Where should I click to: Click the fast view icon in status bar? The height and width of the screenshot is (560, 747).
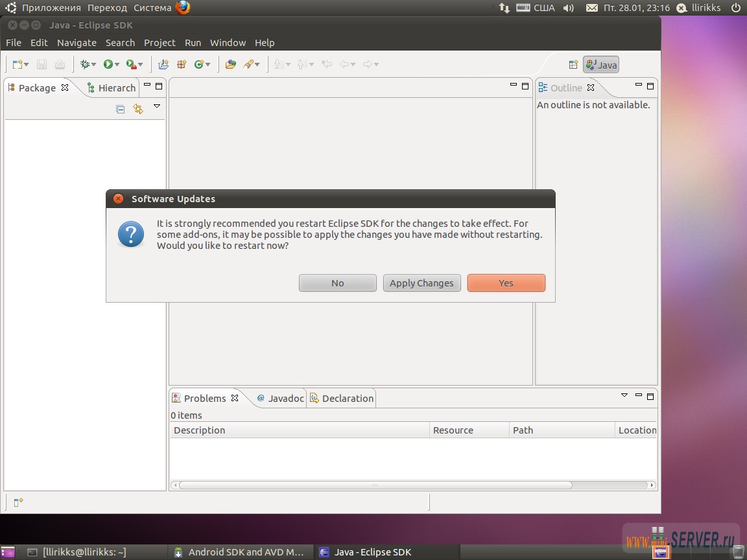point(18,502)
